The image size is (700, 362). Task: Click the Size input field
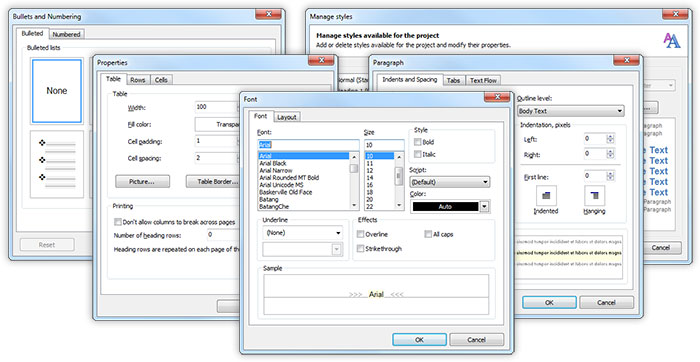pos(384,145)
